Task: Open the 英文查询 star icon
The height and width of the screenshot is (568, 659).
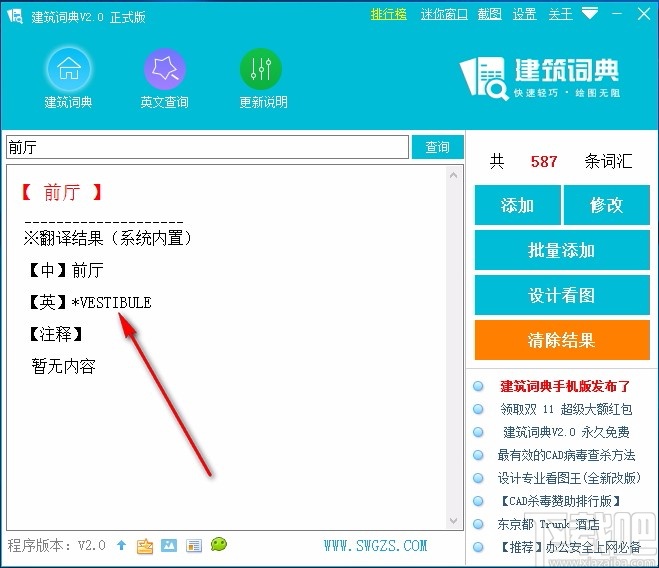Action: [x=165, y=69]
